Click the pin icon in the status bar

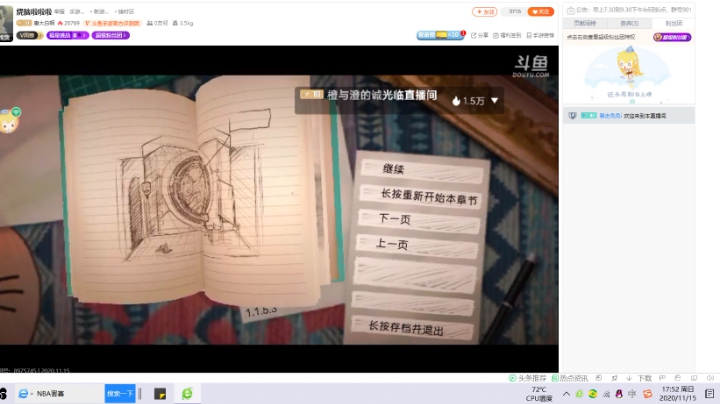(x=614, y=378)
